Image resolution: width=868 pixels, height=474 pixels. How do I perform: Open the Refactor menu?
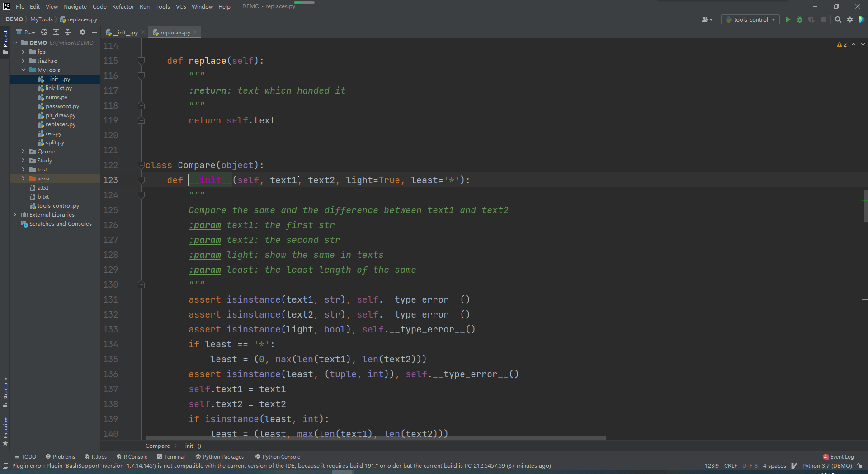123,6
